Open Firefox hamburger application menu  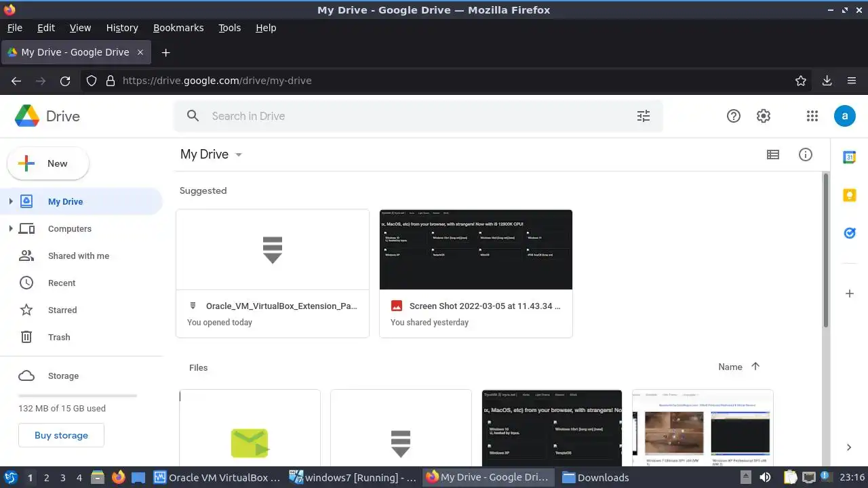852,81
